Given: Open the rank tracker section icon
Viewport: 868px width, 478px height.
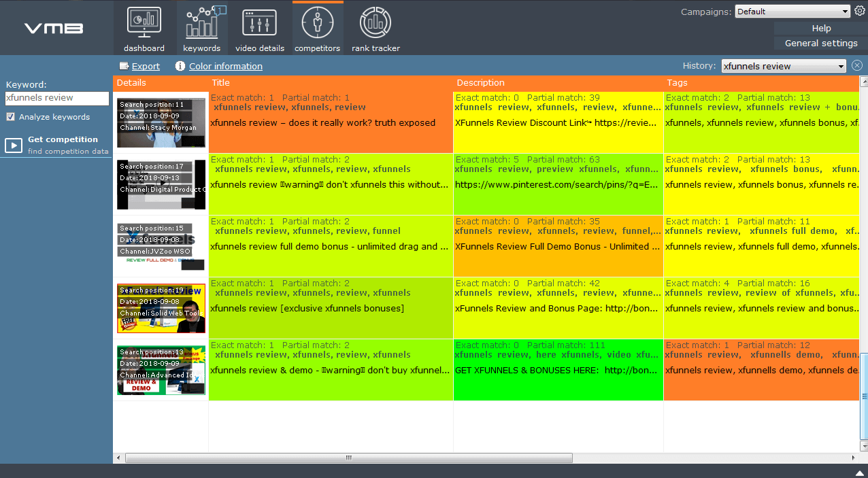Looking at the screenshot, I should (375, 22).
